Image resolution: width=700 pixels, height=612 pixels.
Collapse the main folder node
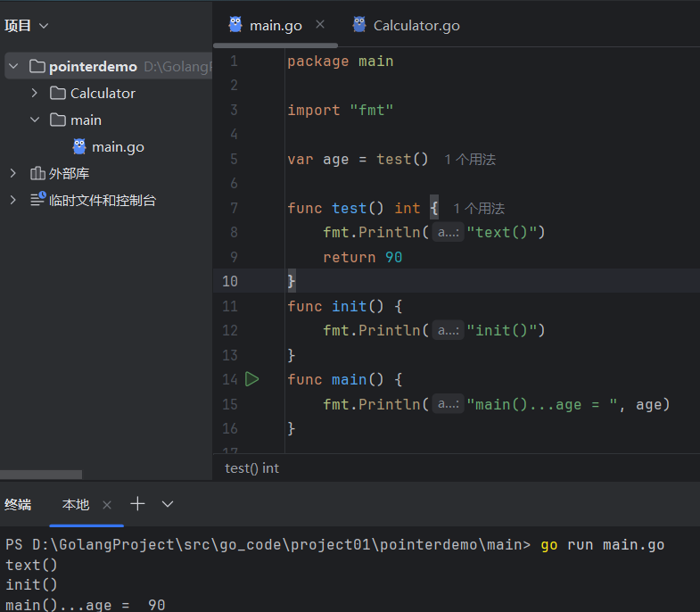[x=35, y=120]
